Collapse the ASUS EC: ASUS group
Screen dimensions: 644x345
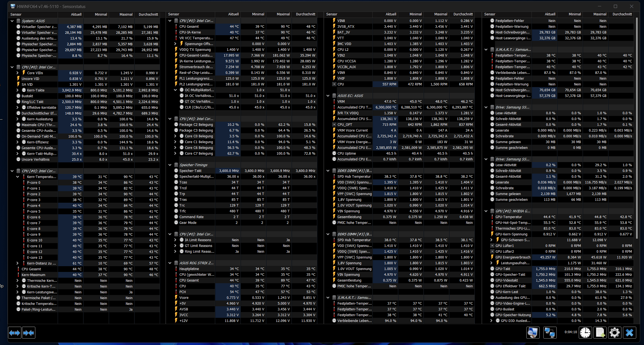pyautogui.click(x=328, y=96)
